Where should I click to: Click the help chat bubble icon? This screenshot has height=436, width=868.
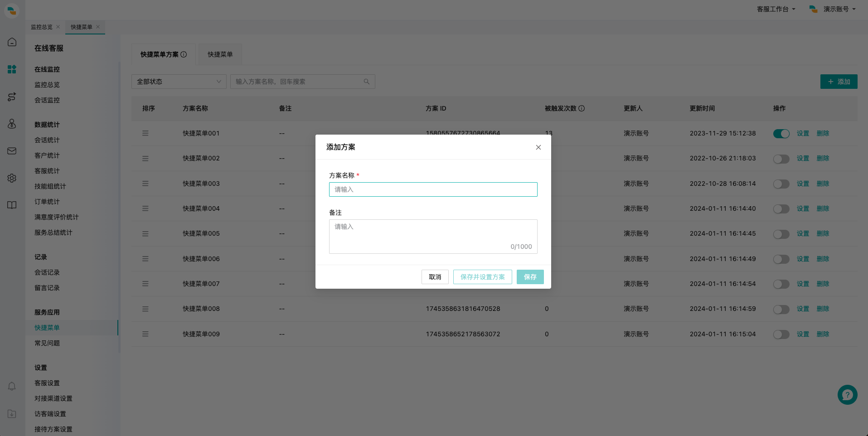tap(847, 395)
